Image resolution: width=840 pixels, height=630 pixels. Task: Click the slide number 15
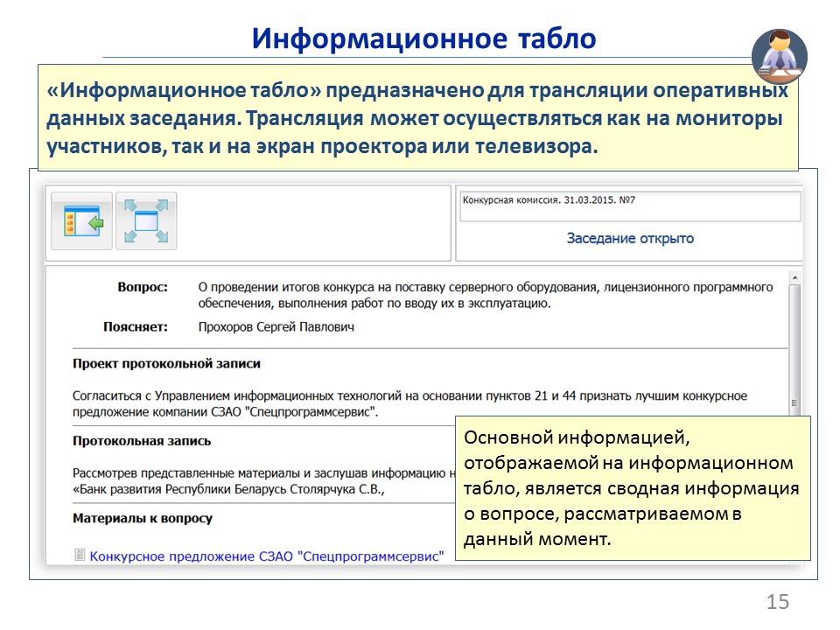(778, 602)
